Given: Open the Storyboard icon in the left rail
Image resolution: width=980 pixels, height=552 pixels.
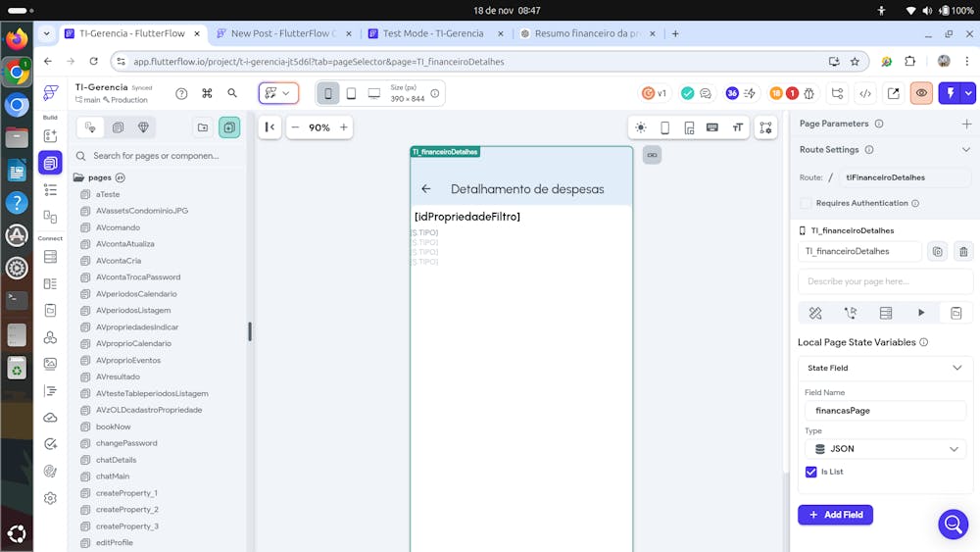Looking at the screenshot, I should pos(50,217).
